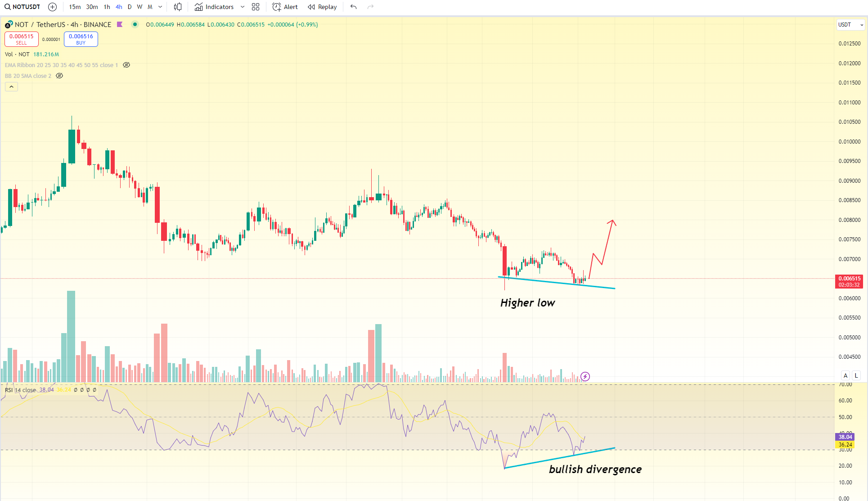Toggle log scale with the L button

point(856,375)
